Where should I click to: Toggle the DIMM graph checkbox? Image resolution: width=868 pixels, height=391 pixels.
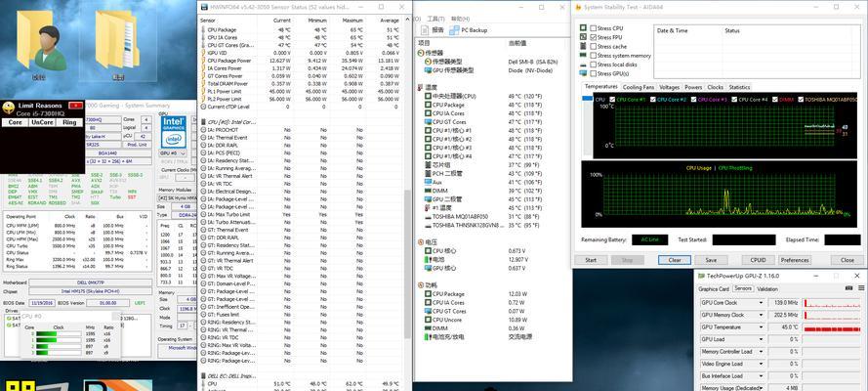775,100
